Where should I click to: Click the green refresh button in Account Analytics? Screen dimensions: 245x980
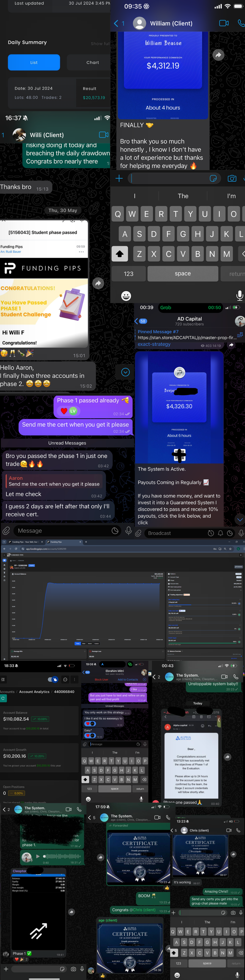pos(3,698)
